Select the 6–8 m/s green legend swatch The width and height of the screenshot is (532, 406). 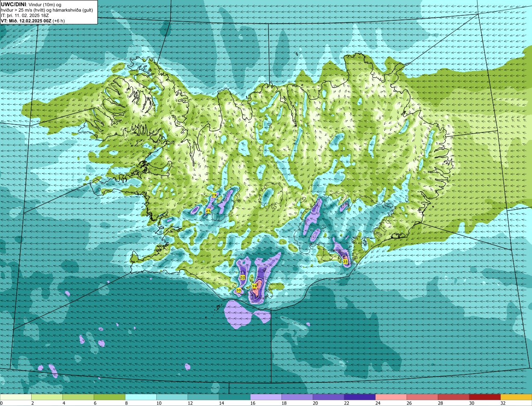tap(110, 397)
